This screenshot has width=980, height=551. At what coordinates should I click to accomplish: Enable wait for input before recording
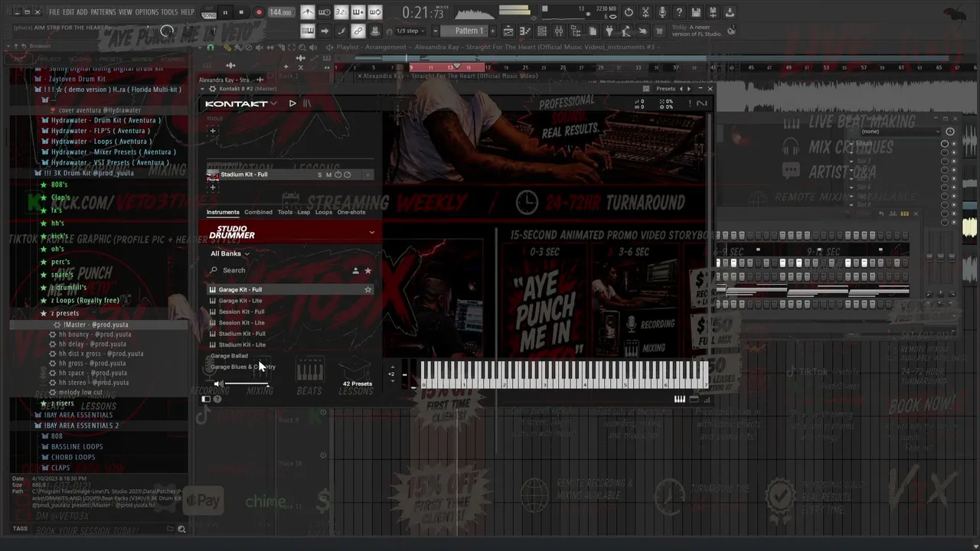coord(324,12)
